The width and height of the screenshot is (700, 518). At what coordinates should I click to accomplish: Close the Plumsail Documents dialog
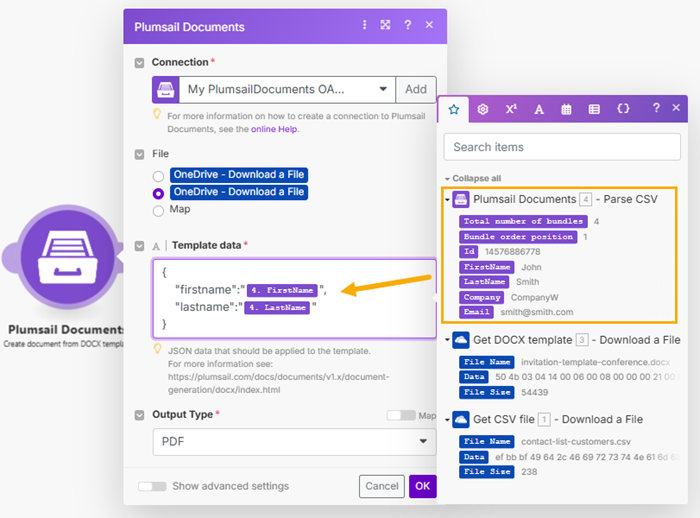click(x=429, y=25)
